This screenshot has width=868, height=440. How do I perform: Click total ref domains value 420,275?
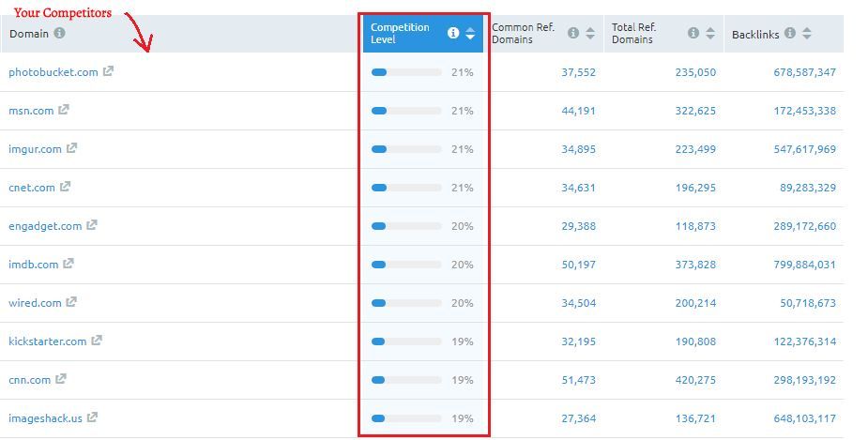[695, 380]
